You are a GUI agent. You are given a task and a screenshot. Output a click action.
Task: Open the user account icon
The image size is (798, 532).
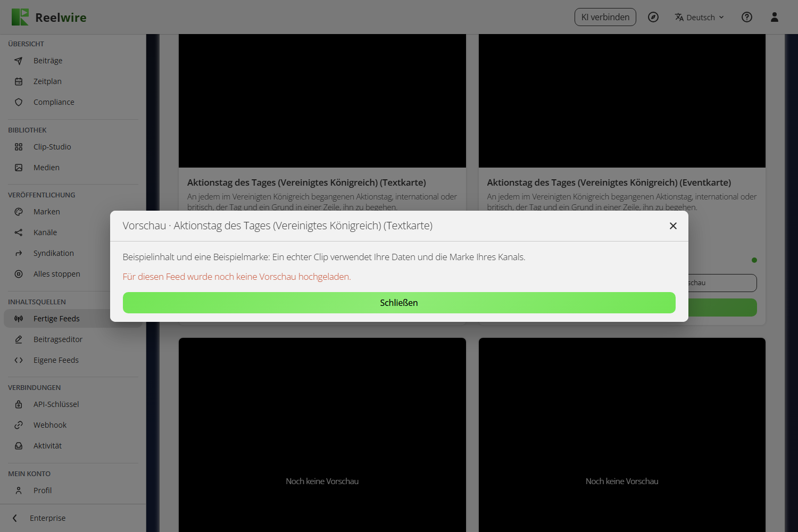pos(775,17)
